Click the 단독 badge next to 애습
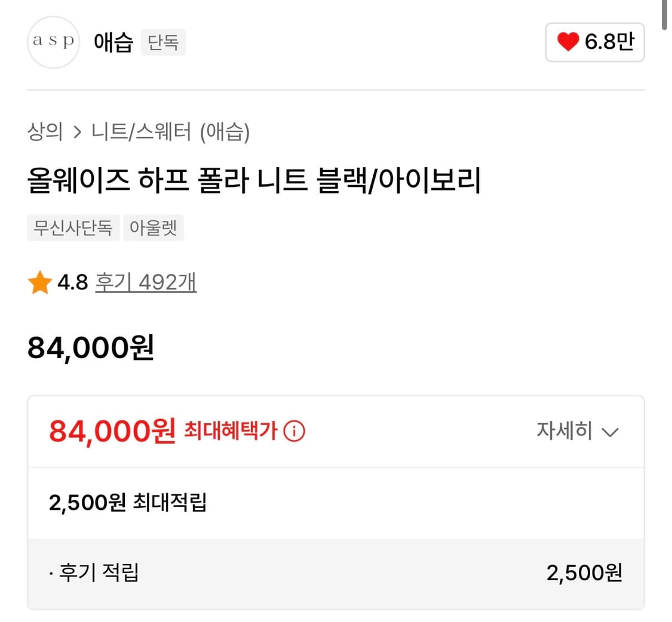 [x=163, y=43]
